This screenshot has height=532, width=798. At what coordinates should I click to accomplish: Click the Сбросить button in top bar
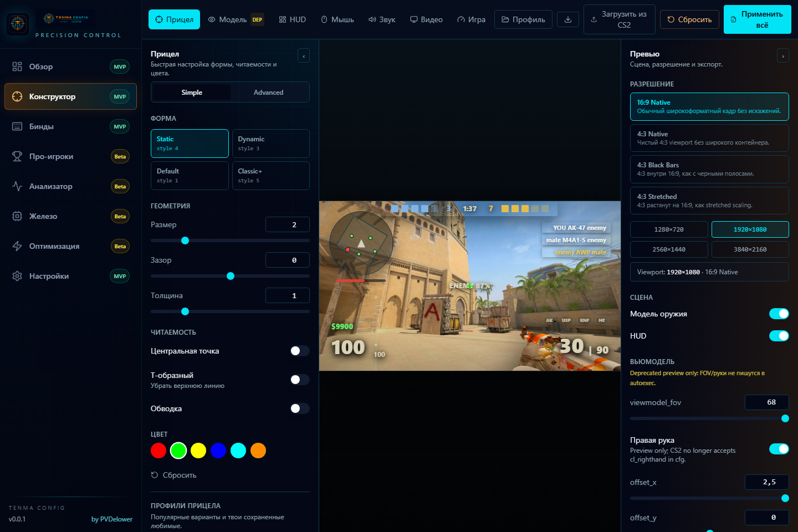pos(690,19)
